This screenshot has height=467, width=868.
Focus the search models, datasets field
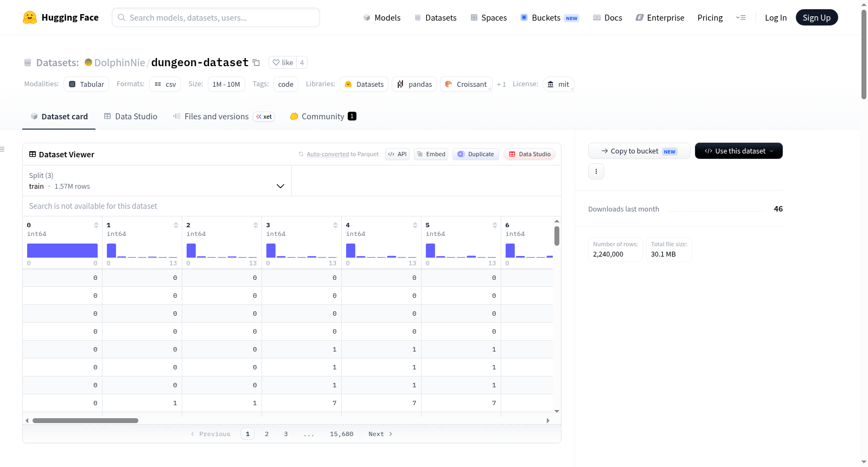click(216, 17)
